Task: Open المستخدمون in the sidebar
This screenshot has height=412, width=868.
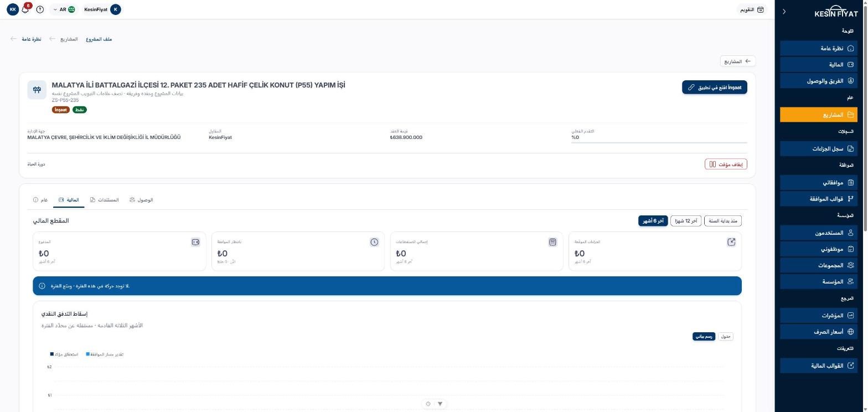Action: 818,233
